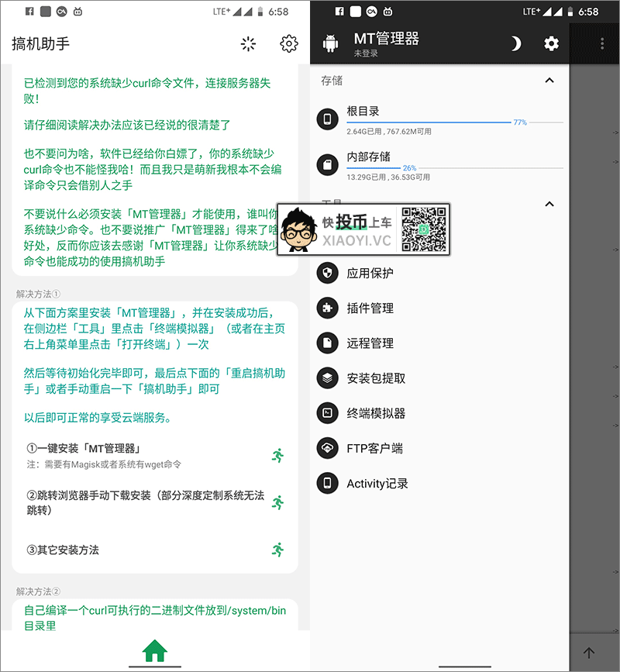Tap 6:58 clock in left status bar
The image size is (620, 672).
click(x=278, y=12)
